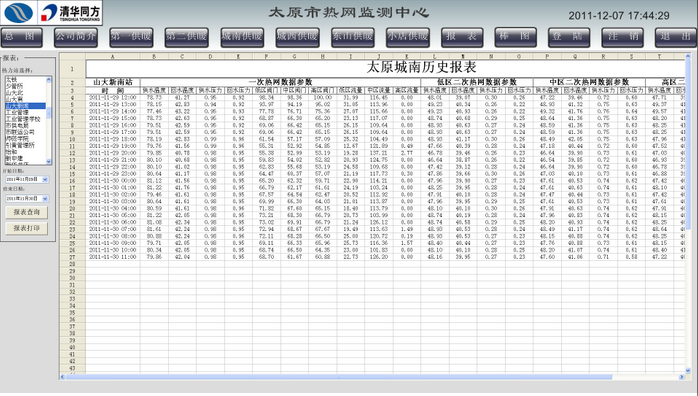The width and height of the screenshot is (698, 396).
Task: Click the spreadsheet horizontal scrollbar
Action: pos(338,377)
